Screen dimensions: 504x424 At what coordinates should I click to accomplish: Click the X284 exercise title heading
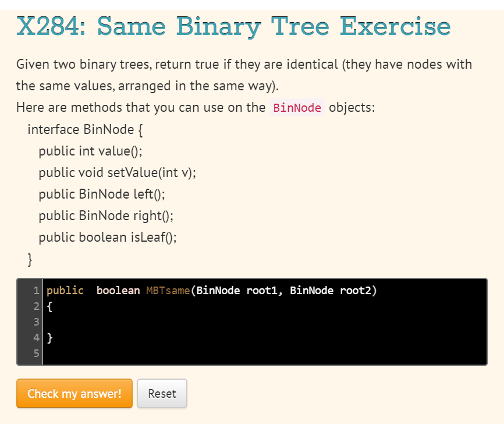tap(233, 26)
